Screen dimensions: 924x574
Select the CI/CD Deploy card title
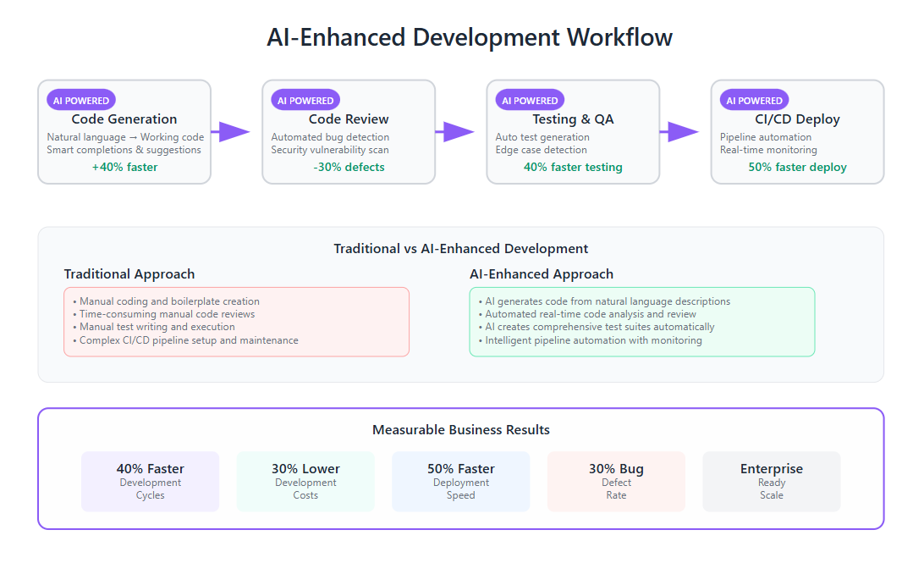[797, 119]
